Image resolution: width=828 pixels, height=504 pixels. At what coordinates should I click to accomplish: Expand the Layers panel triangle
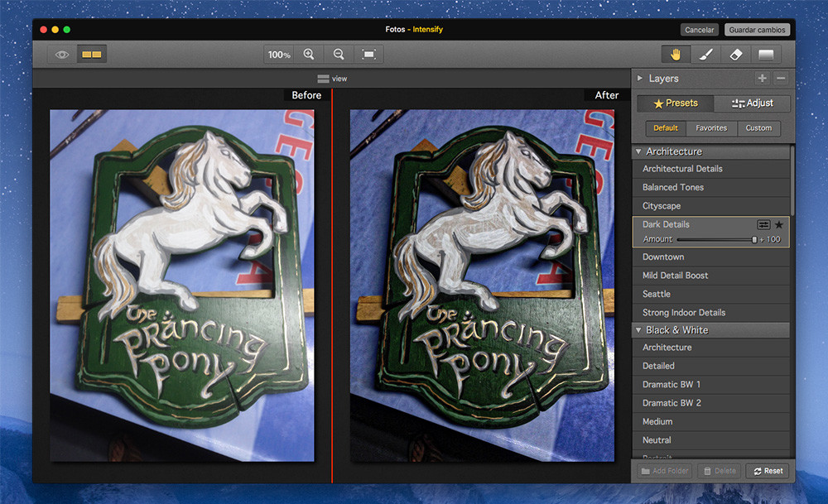pos(640,78)
